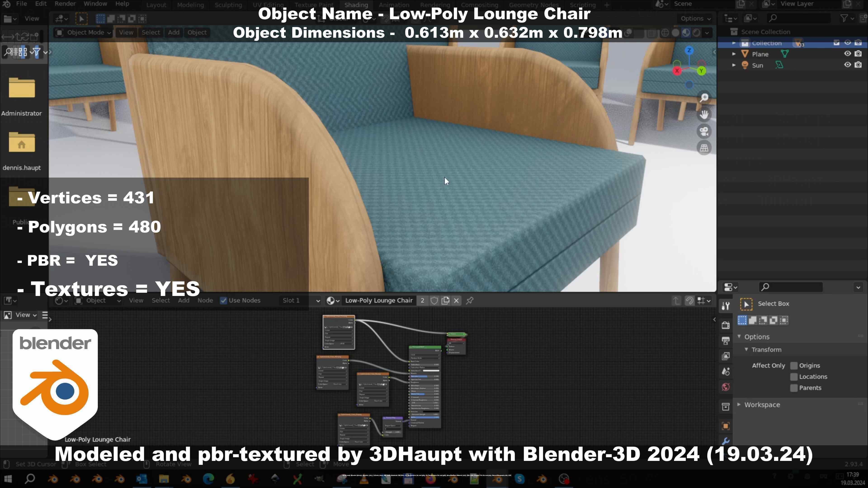Switch to the Layout workspace tab
This screenshot has width=868, height=488.
(x=156, y=5)
